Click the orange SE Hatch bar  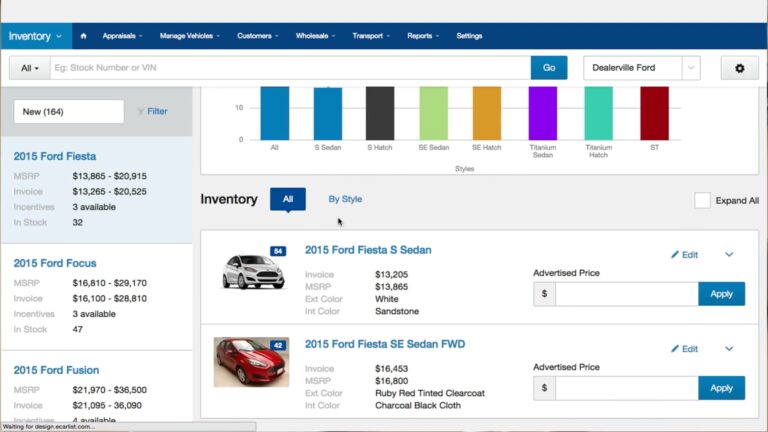(487, 113)
